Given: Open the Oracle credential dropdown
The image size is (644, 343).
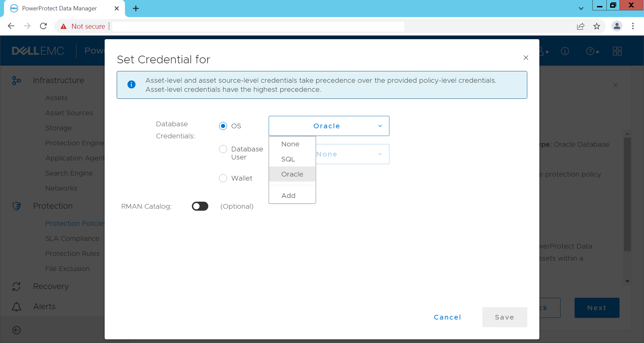Looking at the screenshot, I should pos(328,126).
